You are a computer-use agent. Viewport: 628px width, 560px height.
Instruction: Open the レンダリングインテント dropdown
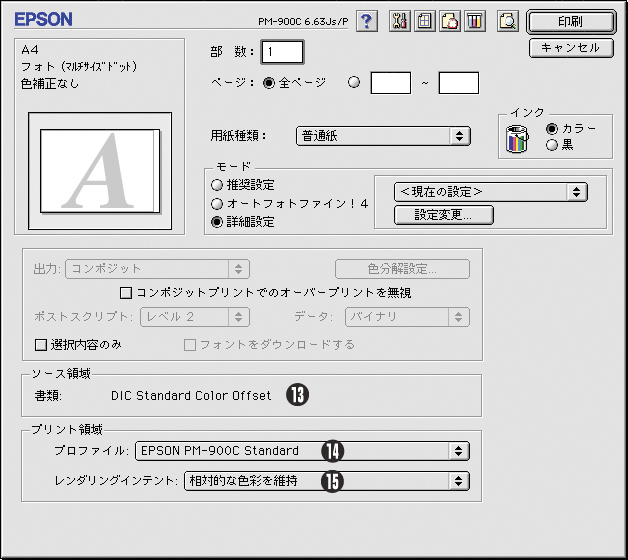(x=326, y=481)
